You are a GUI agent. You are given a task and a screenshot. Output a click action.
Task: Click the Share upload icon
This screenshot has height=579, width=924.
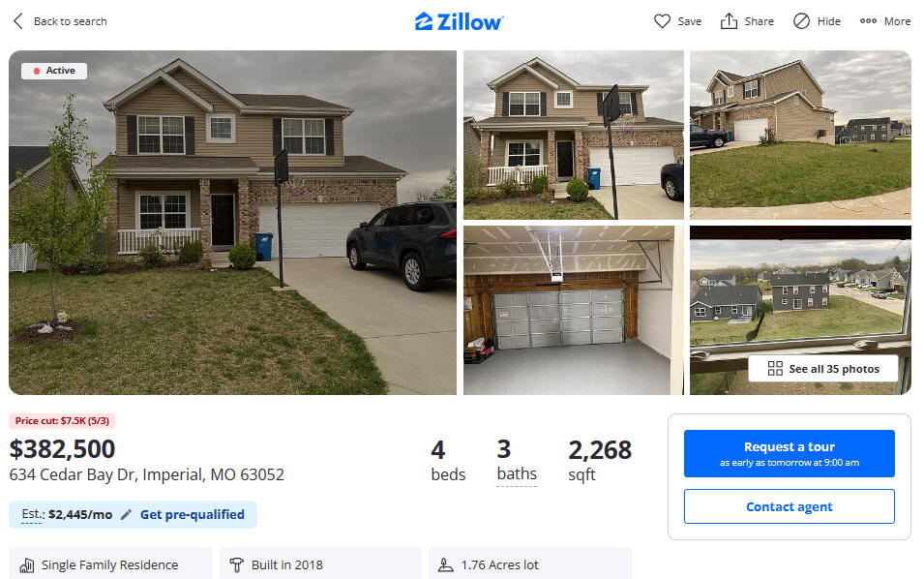tap(729, 21)
